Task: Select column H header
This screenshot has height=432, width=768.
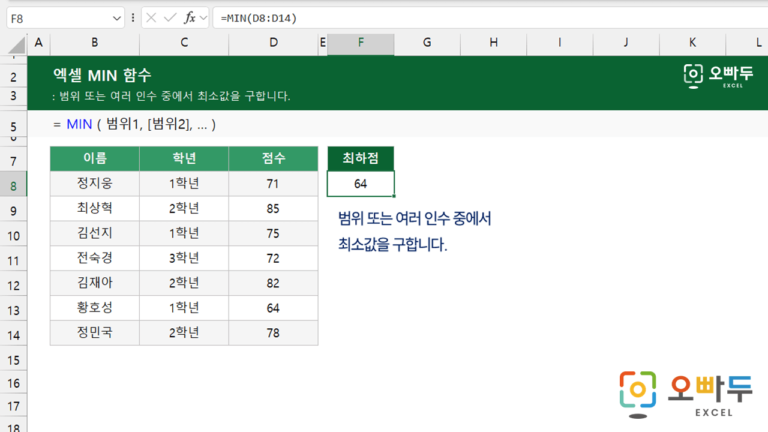Action: [493, 43]
